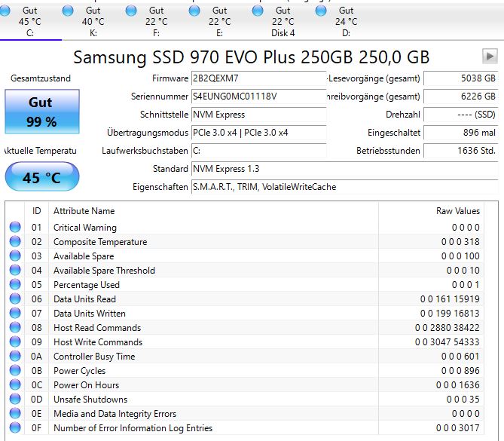The image size is (504, 441).
Task: Click status icon for Unsafe Shutdowns
Action: point(15,399)
